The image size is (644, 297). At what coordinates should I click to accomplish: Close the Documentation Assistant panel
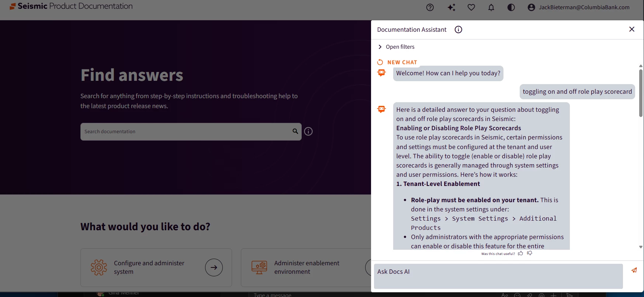pyautogui.click(x=632, y=29)
